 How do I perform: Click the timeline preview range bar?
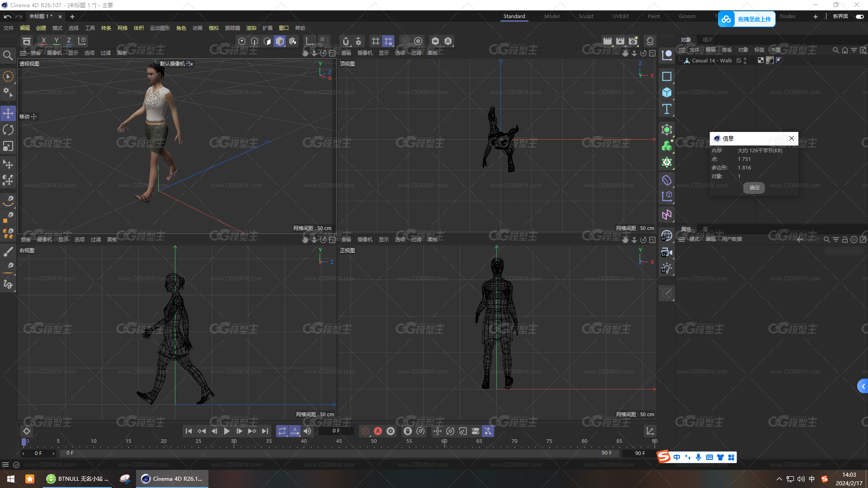339,453
